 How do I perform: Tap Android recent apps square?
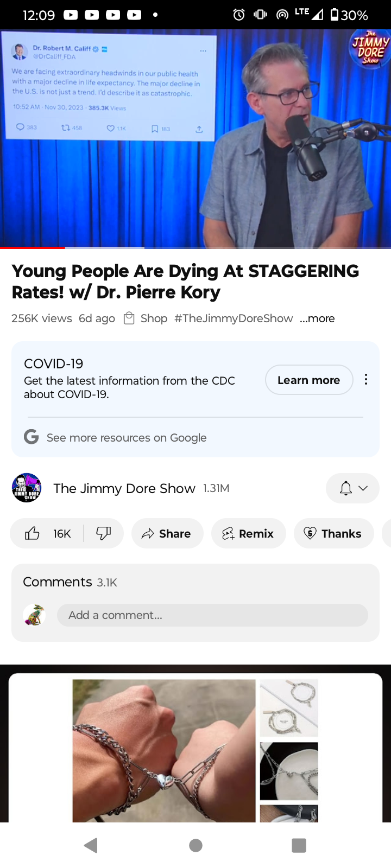(x=299, y=845)
